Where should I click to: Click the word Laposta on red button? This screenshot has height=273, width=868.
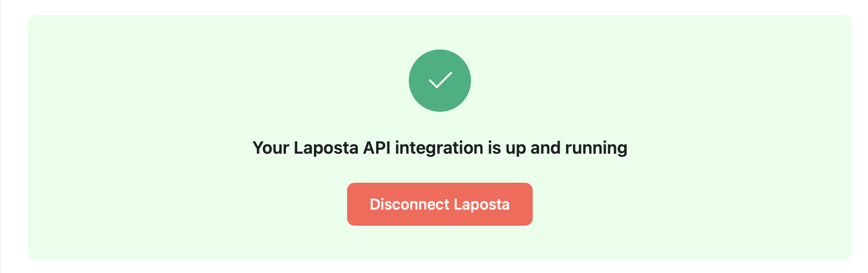(482, 205)
